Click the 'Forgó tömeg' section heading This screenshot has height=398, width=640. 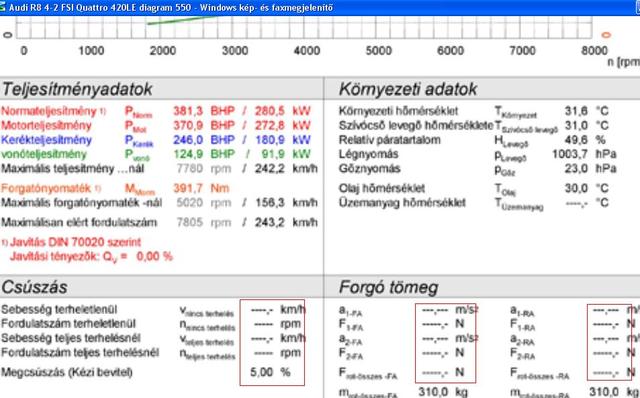pyautogui.click(x=389, y=287)
